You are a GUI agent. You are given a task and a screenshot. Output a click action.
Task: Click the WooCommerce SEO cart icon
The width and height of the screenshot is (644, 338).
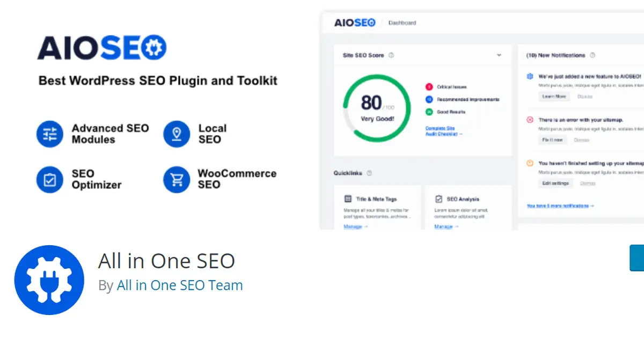pyautogui.click(x=177, y=180)
